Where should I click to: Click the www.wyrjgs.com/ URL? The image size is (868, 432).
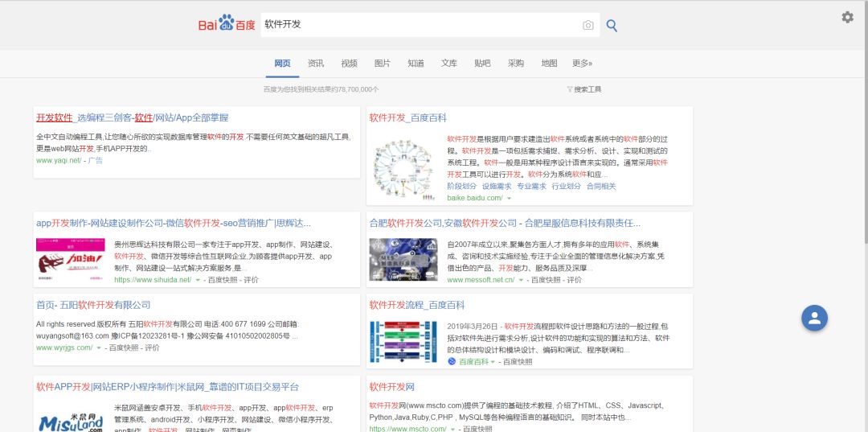[64, 348]
